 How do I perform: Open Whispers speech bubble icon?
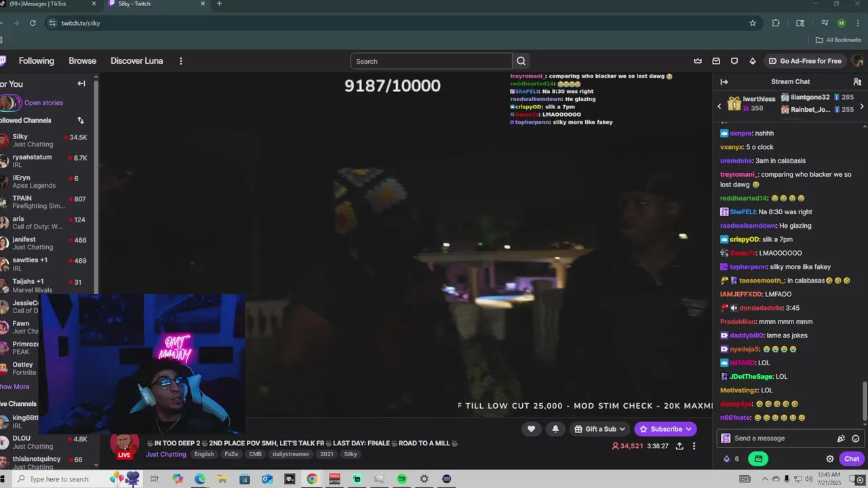[734, 61]
